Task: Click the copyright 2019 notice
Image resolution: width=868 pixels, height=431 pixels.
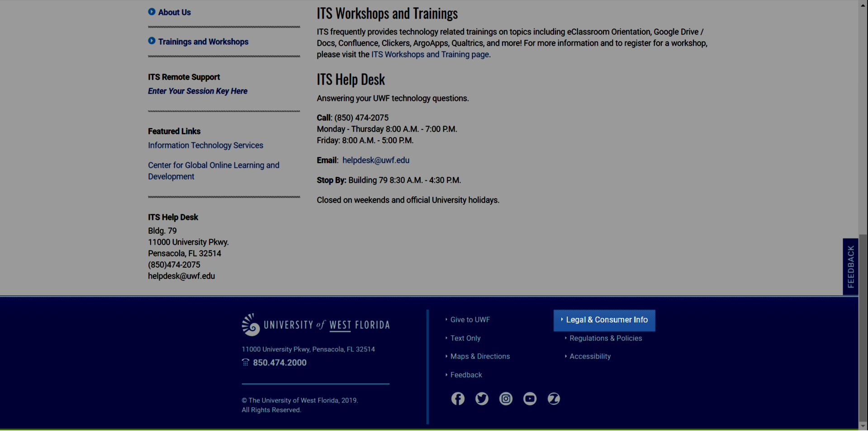Action: (300, 405)
